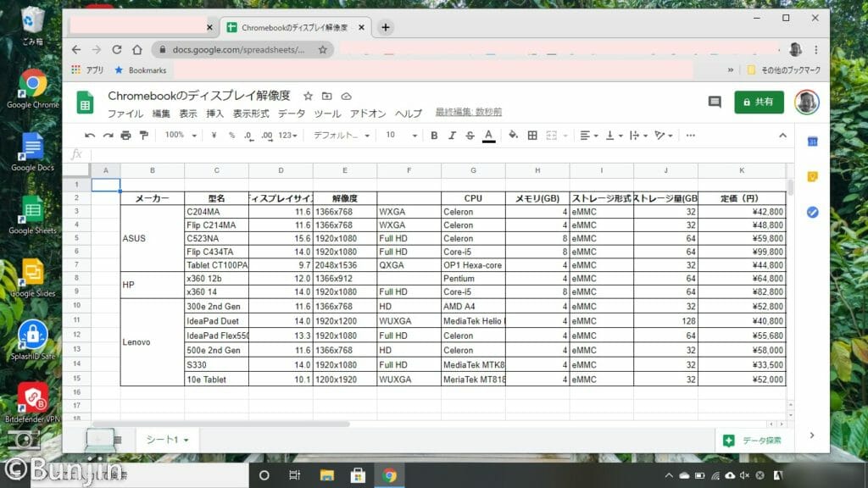The width and height of the screenshot is (868, 488).
Task: Show side panel with right chevron
Action: coord(811,435)
